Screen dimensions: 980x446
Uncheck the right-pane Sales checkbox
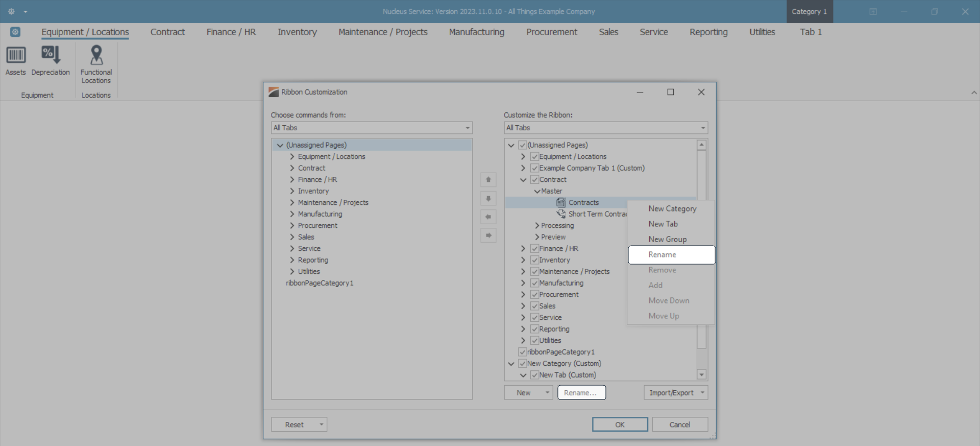coord(534,306)
